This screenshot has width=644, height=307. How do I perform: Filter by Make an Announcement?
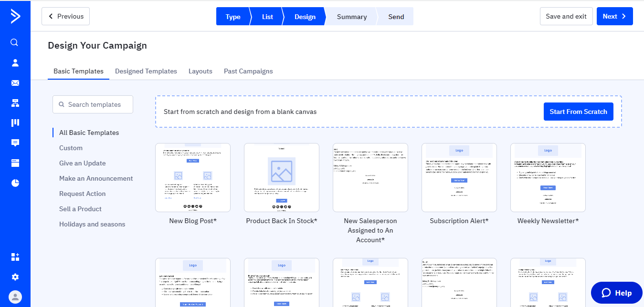pyautogui.click(x=96, y=178)
